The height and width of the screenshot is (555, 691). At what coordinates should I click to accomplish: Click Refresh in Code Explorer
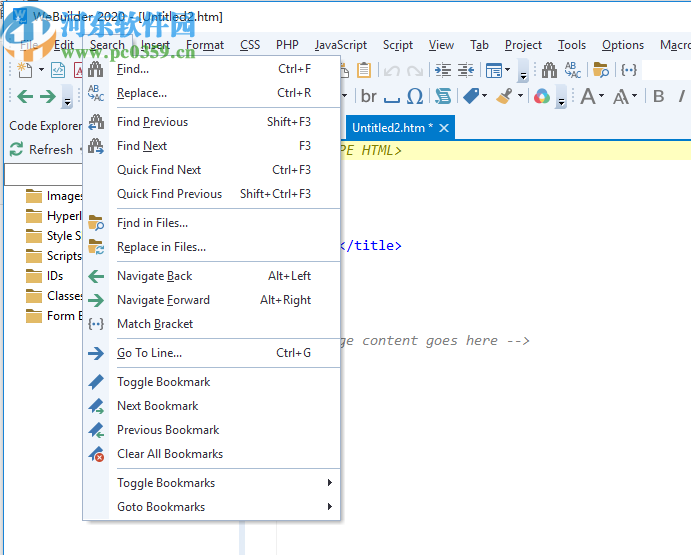41,149
